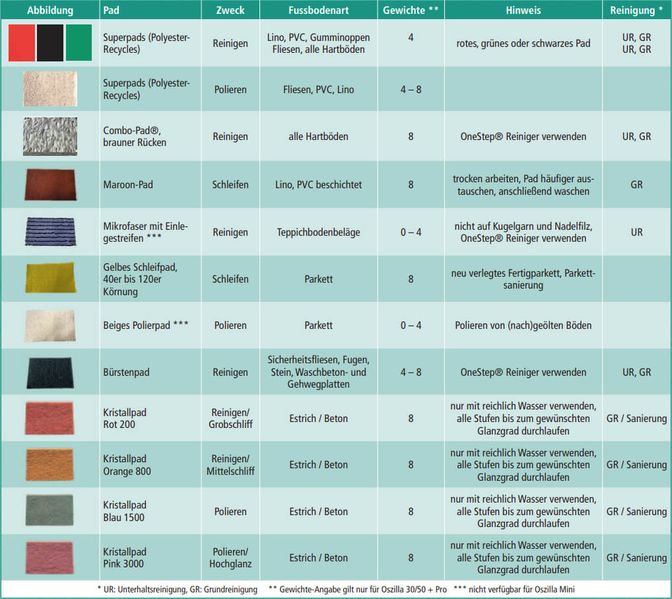Open the Beiges Polierpad image
This screenshot has height=599, width=672.
[49, 325]
